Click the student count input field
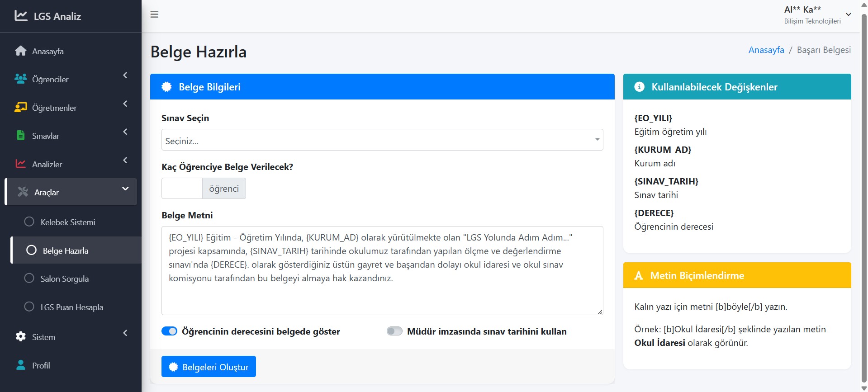 [x=182, y=188]
